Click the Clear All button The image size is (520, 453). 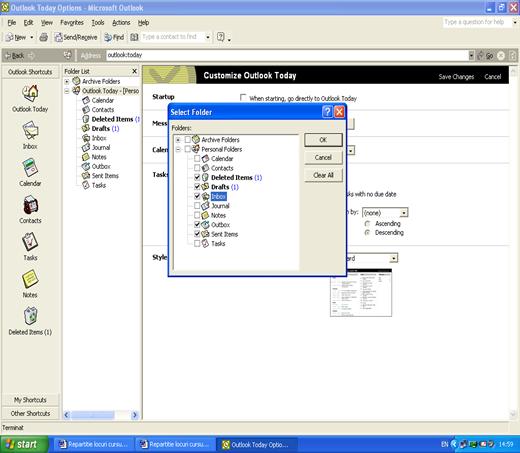[323, 175]
